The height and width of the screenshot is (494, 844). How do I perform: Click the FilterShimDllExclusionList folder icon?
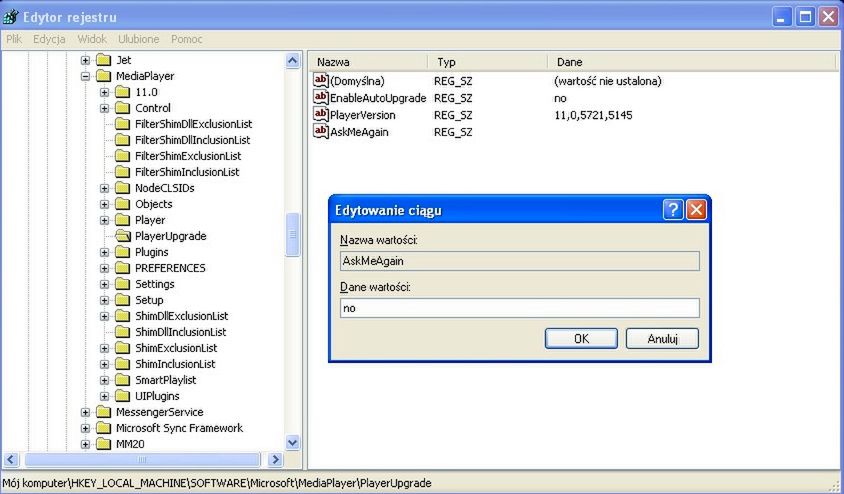coord(123,124)
